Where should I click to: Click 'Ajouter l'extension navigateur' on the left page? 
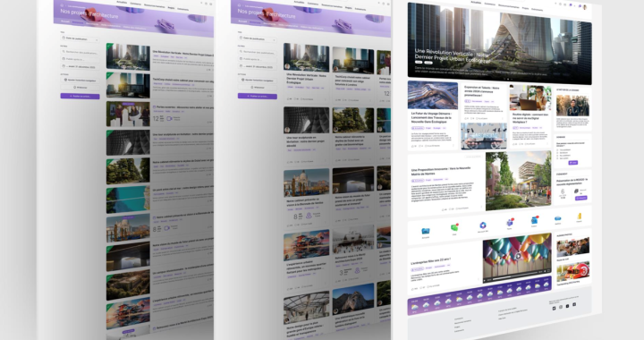pos(80,80)
